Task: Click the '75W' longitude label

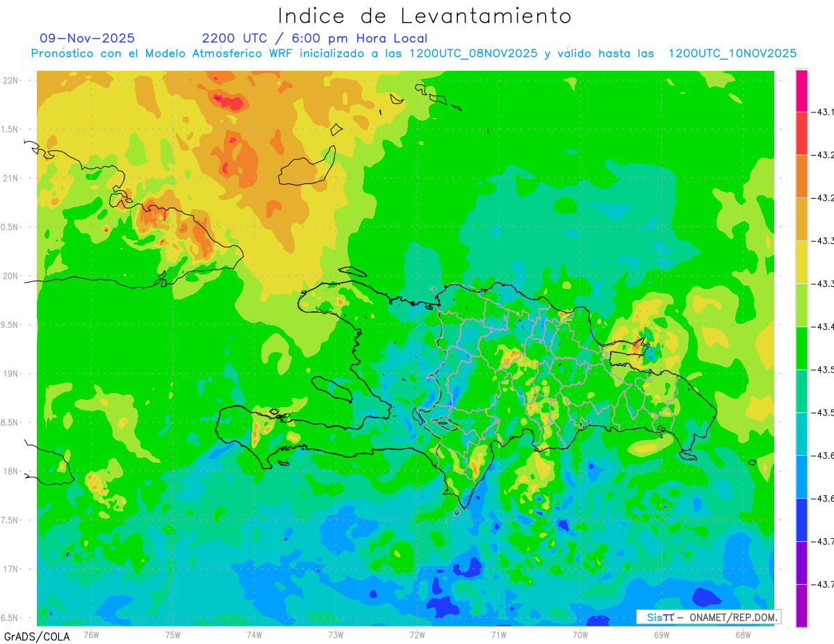Action: [173, 634]
